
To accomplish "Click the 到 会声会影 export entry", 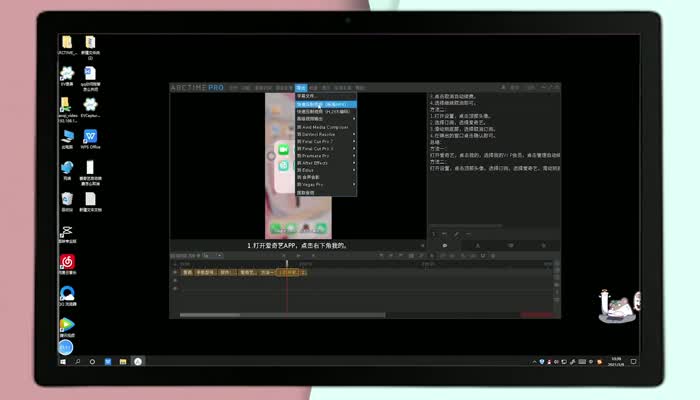I will point(326,177).
